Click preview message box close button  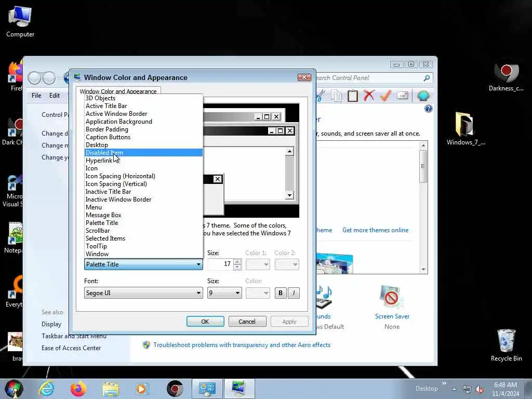[x=218, y=179]
